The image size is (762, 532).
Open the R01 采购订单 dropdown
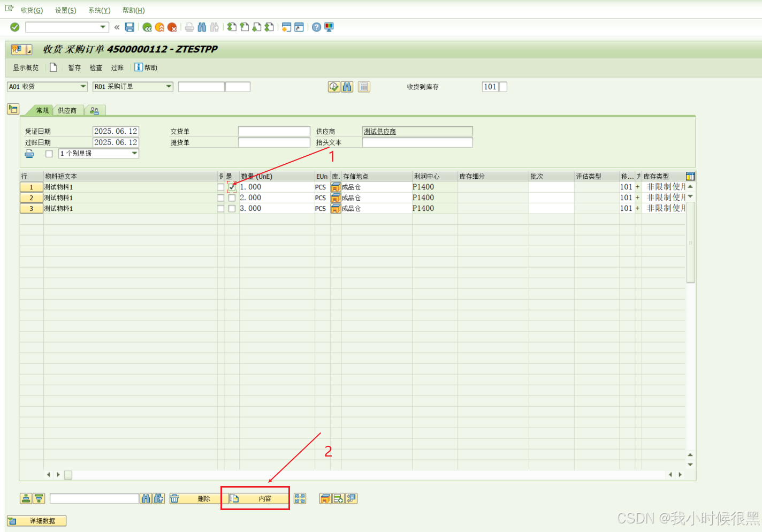[169, 86]
